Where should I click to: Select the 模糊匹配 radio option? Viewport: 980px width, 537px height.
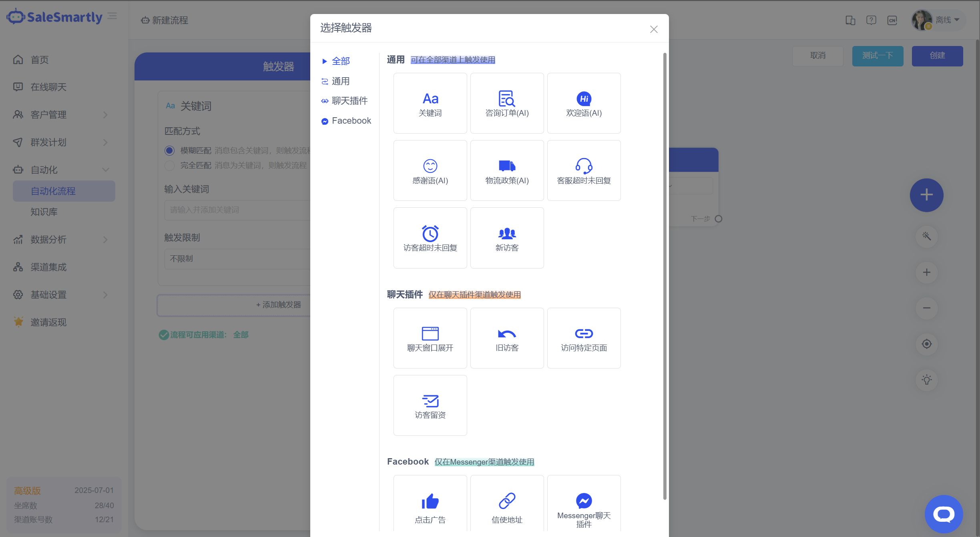point(169,150)
